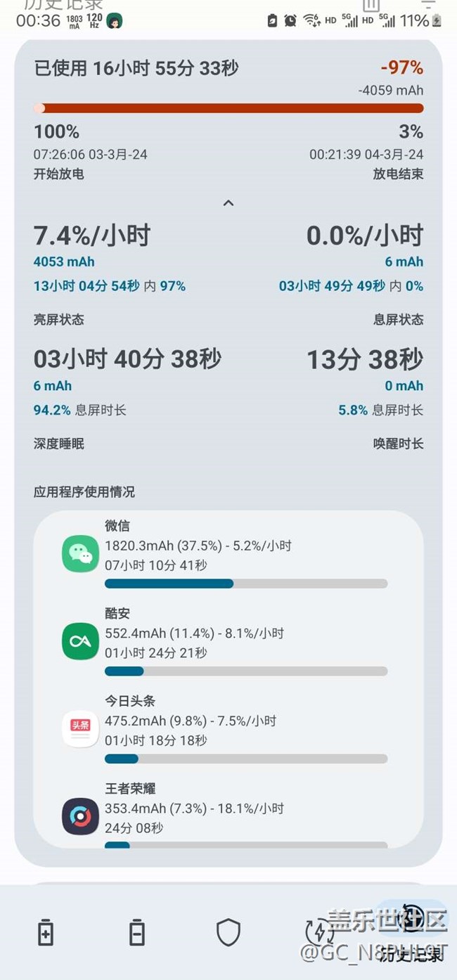Tap the 深度睡眠 deep sleep label
Image resolution: width=457 pixels, height=980 pixels.
(x=59, y=444)
